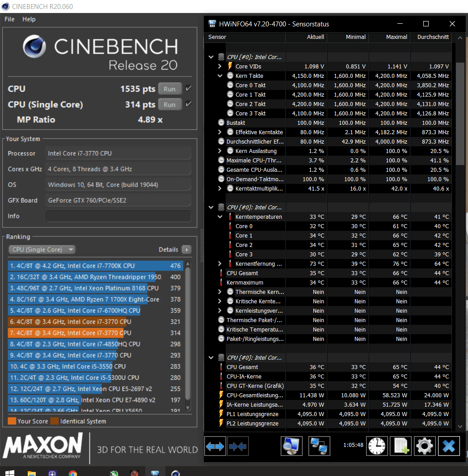The image size is (468, 476).
Task: Expand the Kerntaktmultiplik... row
Action: pos(220,188)
